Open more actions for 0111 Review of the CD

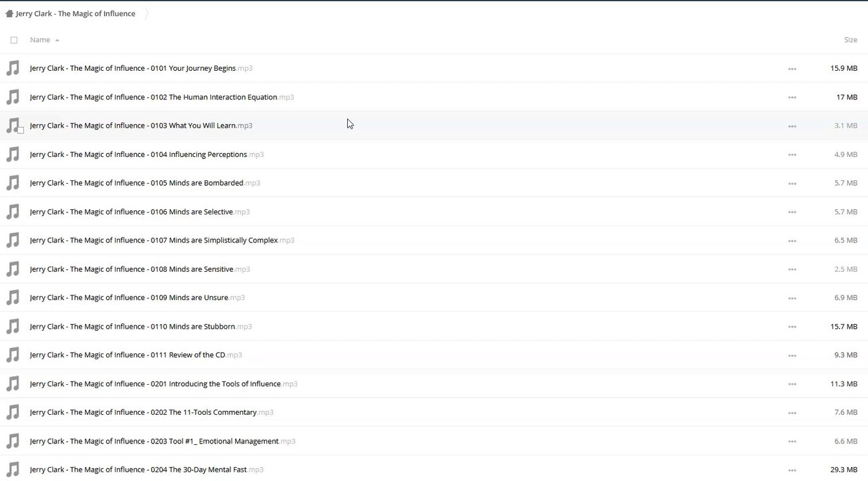(792, 356)
